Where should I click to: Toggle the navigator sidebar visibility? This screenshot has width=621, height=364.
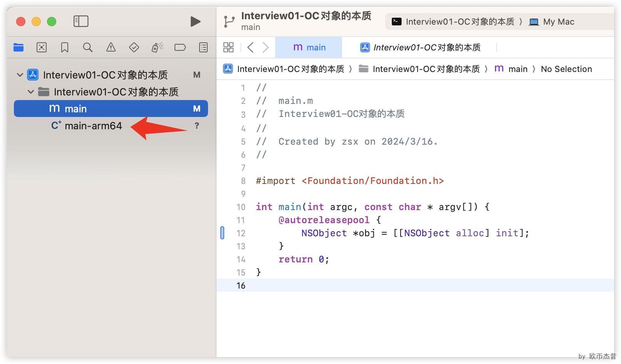81,21
